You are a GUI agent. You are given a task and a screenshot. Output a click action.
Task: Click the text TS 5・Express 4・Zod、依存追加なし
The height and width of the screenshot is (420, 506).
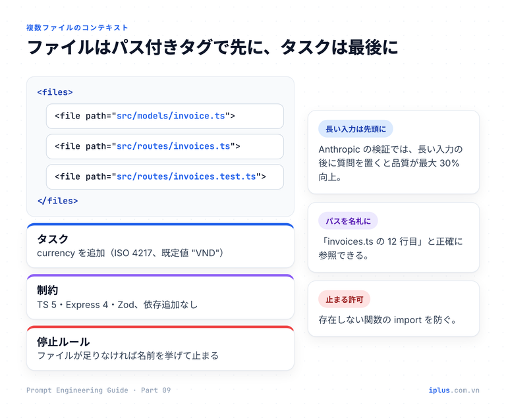(x=117, y=305)
